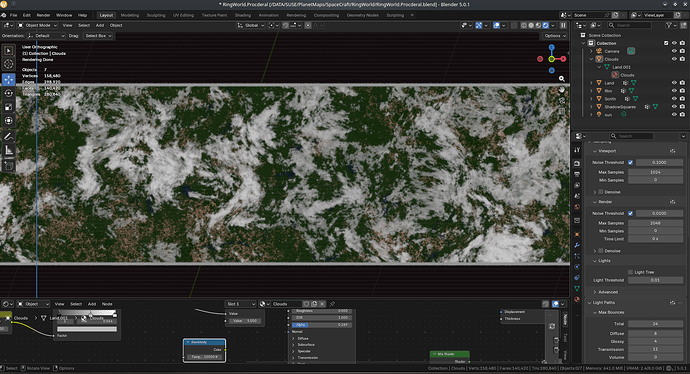Screen dimensions: 690x374
Task: Hide ShadowSquares via eye icon
Action: [x=674, y=106]
